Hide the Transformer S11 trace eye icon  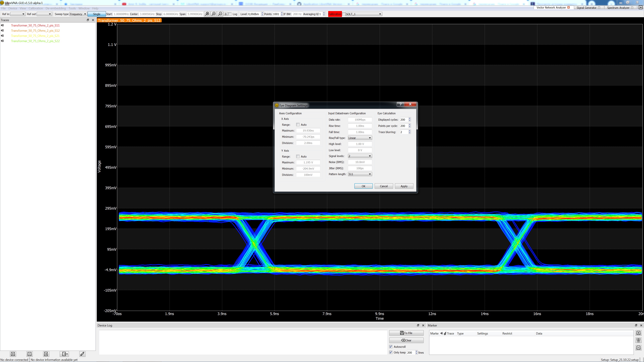[3, 25]
